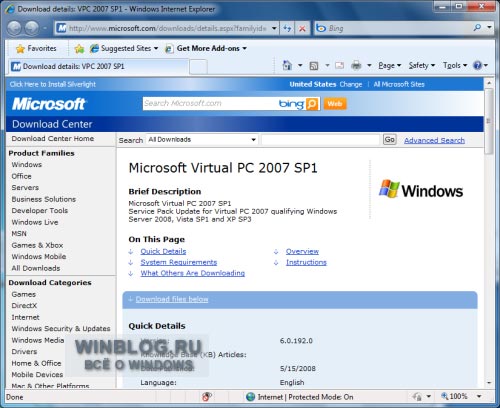This screenshot has width=500, height=408.
Task: Go back with the Back arrow button
Action: 14,28
